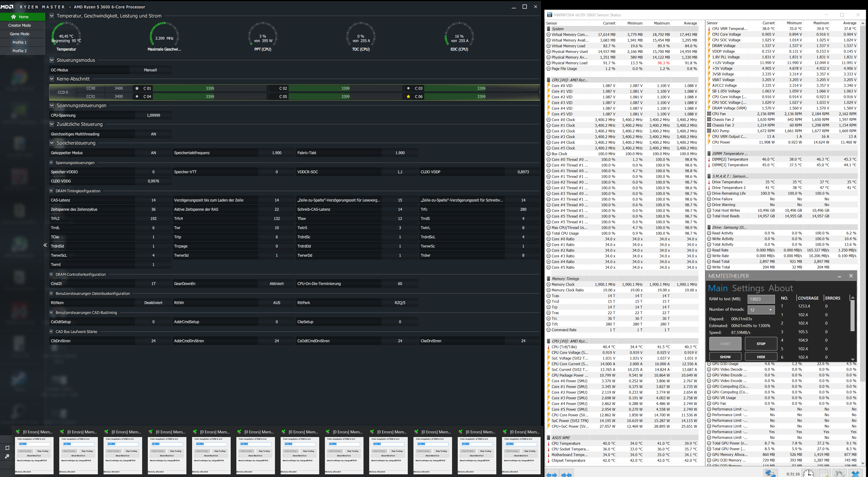Click HWiNFO collapse columns arrows icon

[567, 474]
